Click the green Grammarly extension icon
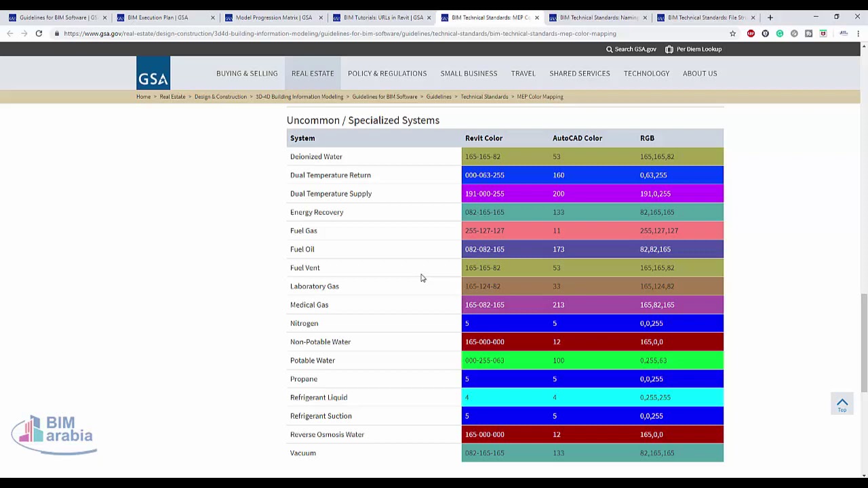This screenshot has width=868, height=488. click(780, 33)
